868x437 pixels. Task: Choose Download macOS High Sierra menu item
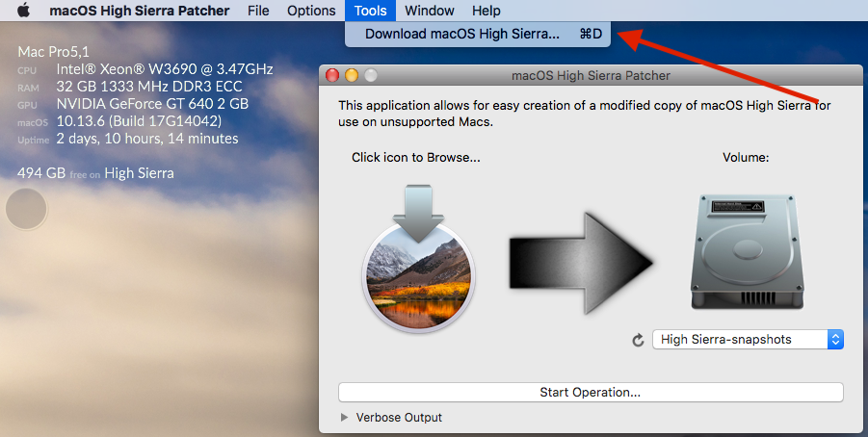tap(478, 34)
